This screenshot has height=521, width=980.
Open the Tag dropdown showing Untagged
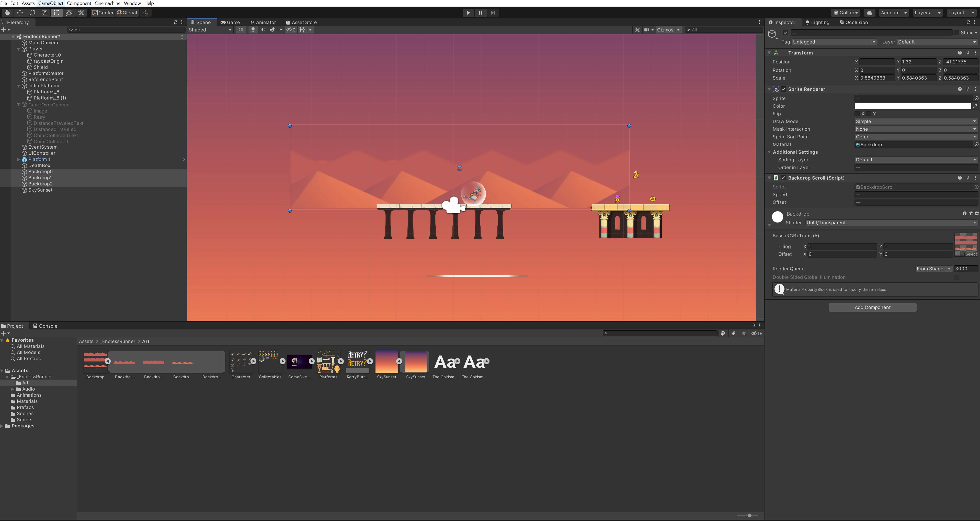(x=834, y=42)
